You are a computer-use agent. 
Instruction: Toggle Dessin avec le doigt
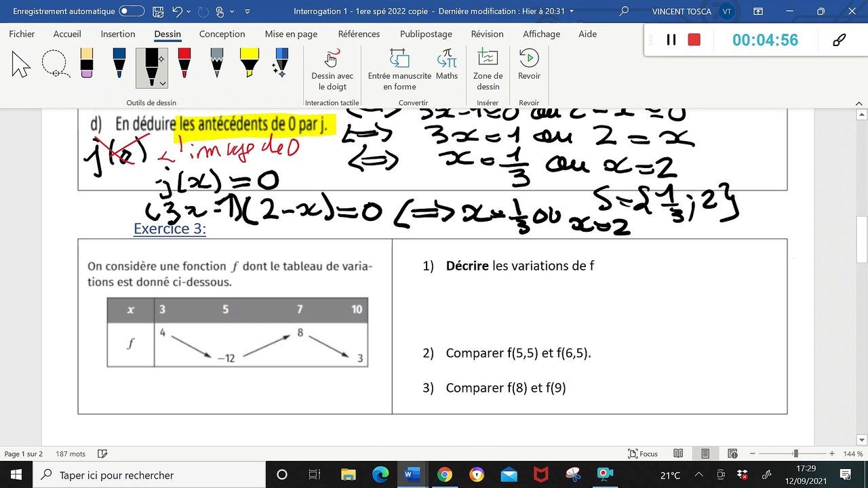pos(332,69)
